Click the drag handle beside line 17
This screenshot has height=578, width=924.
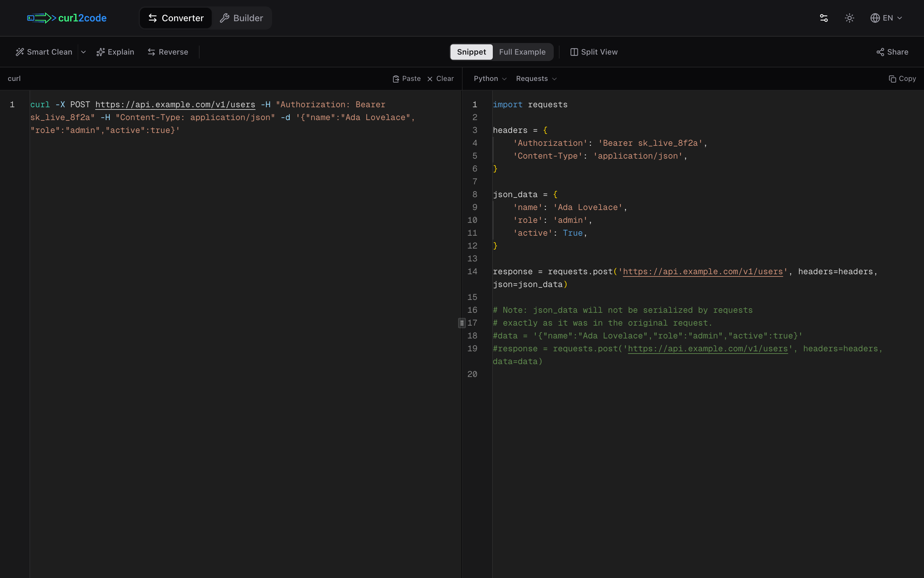[462, 323]
